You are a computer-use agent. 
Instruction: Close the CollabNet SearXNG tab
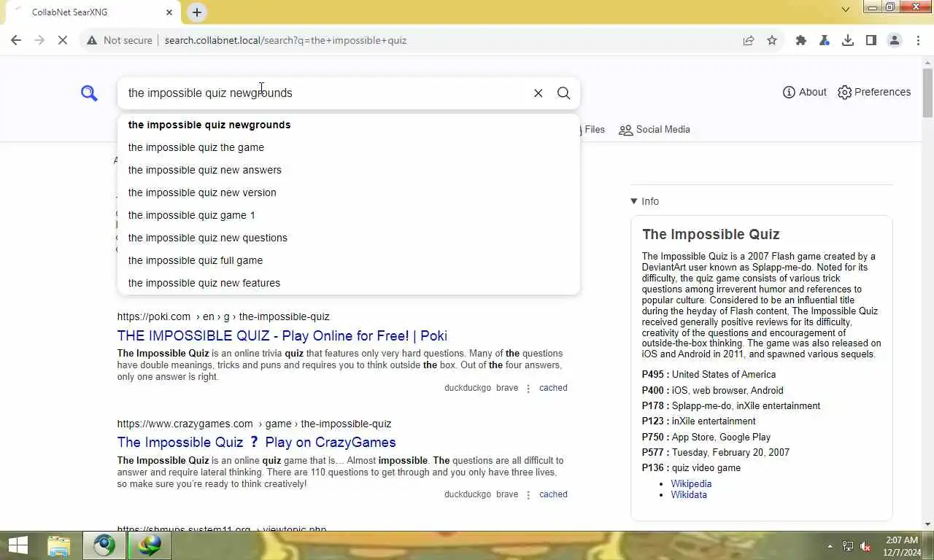[169, 12]
